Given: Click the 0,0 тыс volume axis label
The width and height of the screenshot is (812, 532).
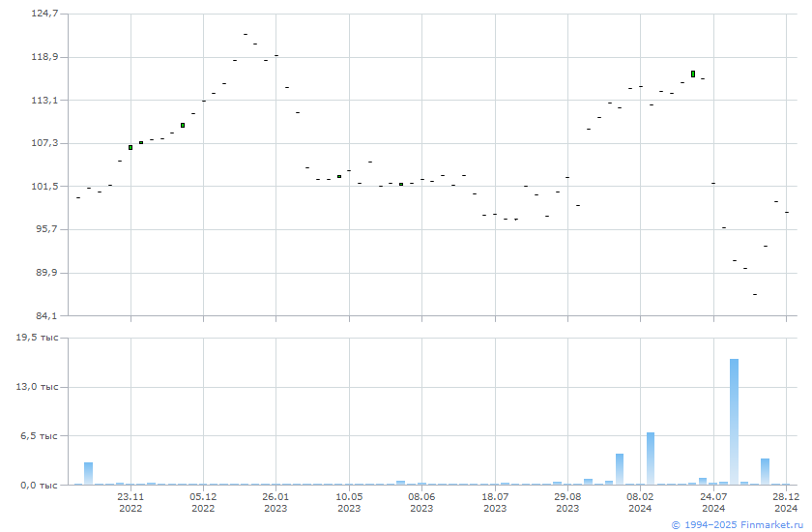Looking at the screenshot, I should (40, 485).
